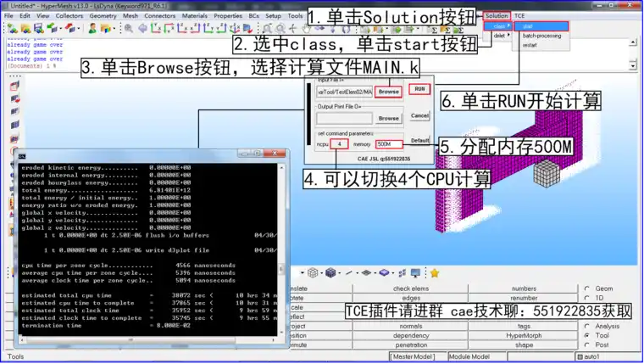
Task: Open the File menu
Action: [8, 15]
